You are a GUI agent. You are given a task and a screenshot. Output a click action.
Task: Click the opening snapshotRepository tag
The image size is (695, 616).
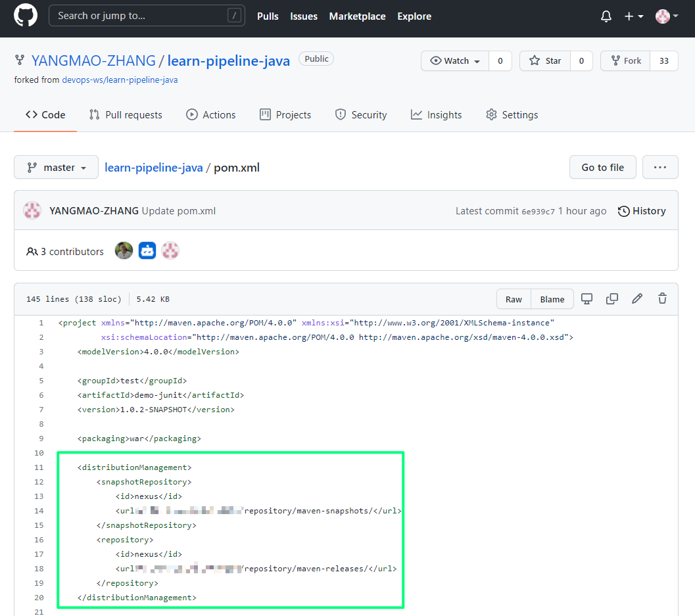coord(144,482)
